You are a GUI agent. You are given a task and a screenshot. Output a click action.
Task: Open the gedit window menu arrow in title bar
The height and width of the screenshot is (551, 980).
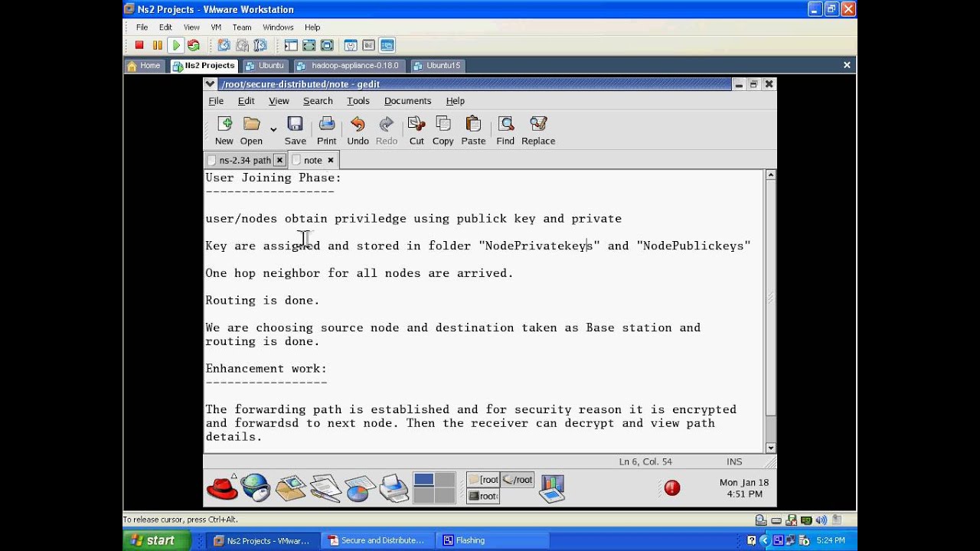click(x=211, y=84)
